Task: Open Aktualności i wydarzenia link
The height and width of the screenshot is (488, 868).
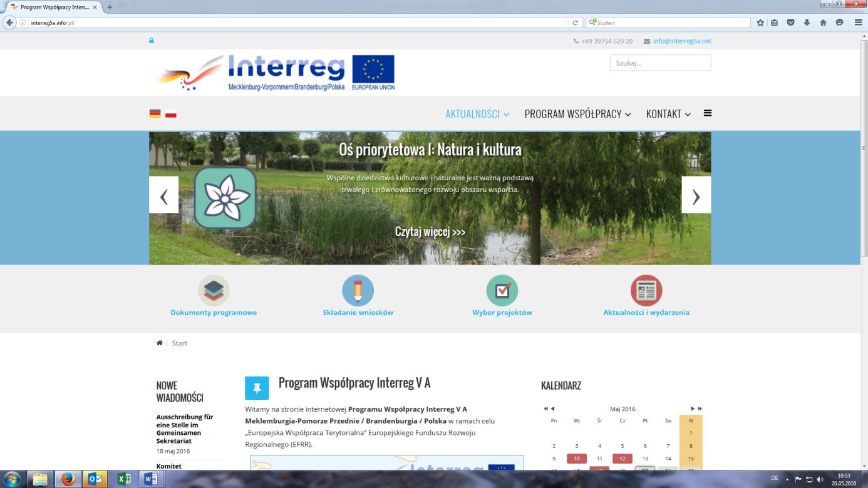Action: pyautogui.click(x=646, y=312)
